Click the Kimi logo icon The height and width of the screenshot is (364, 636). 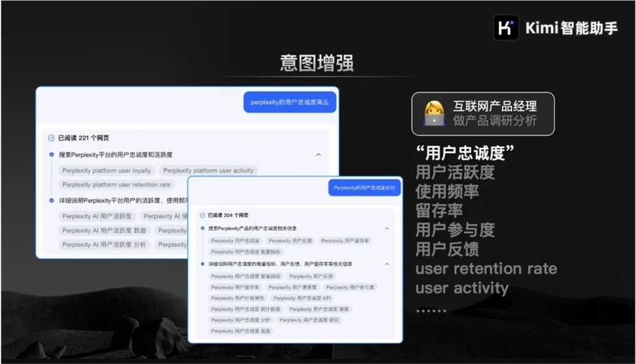[506, 27]
